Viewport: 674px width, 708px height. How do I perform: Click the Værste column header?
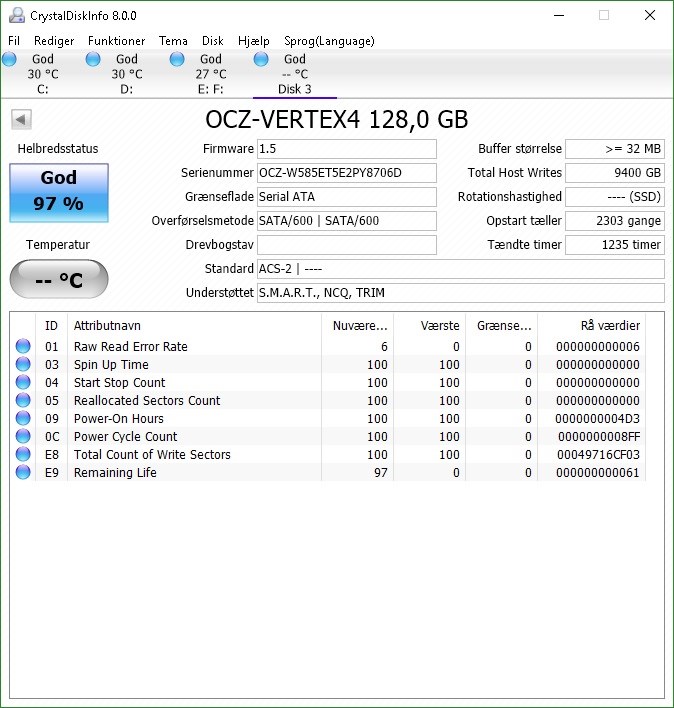429,326
